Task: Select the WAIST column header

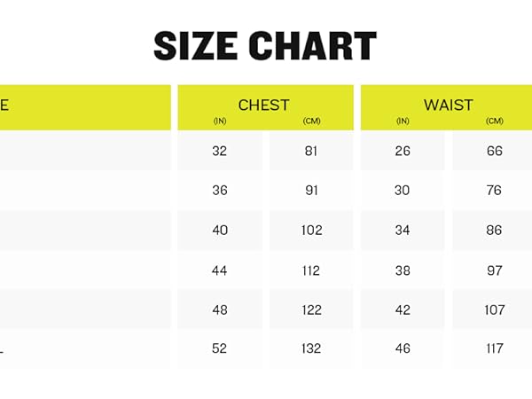Action: pyautogui.click(x=448, y=106)
